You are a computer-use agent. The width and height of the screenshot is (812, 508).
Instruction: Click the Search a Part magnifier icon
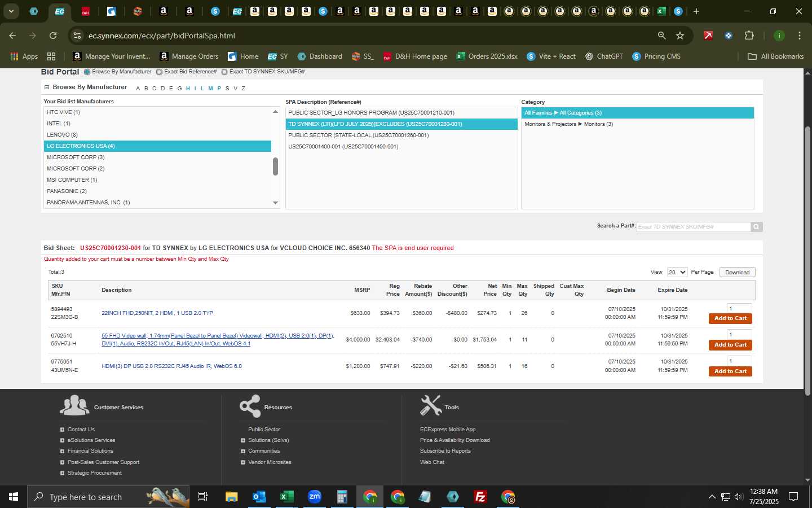coord(756,227)
